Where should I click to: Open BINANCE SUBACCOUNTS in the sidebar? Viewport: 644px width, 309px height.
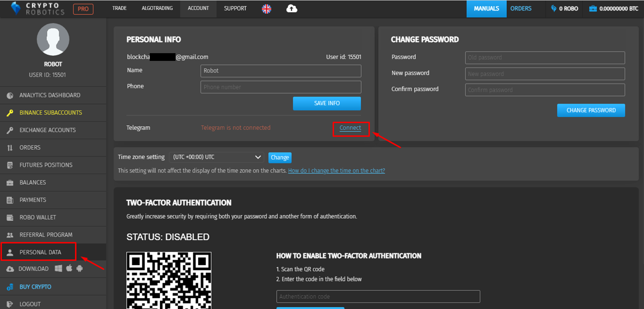click(x=53, y=113)
